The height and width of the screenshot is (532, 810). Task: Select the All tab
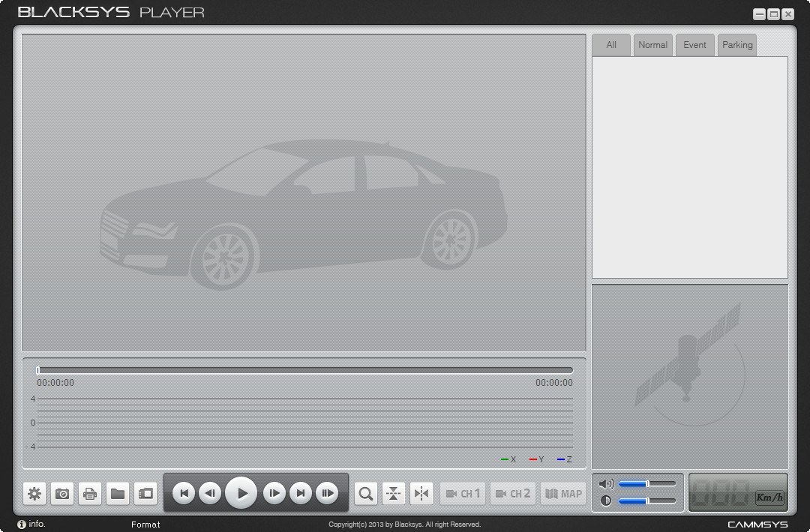(611, 45)
